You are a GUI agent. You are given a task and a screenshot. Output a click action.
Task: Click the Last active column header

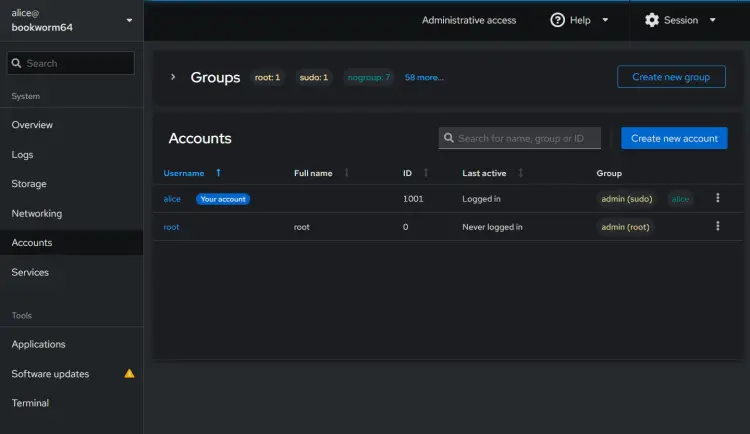click(x=484, y=173)
